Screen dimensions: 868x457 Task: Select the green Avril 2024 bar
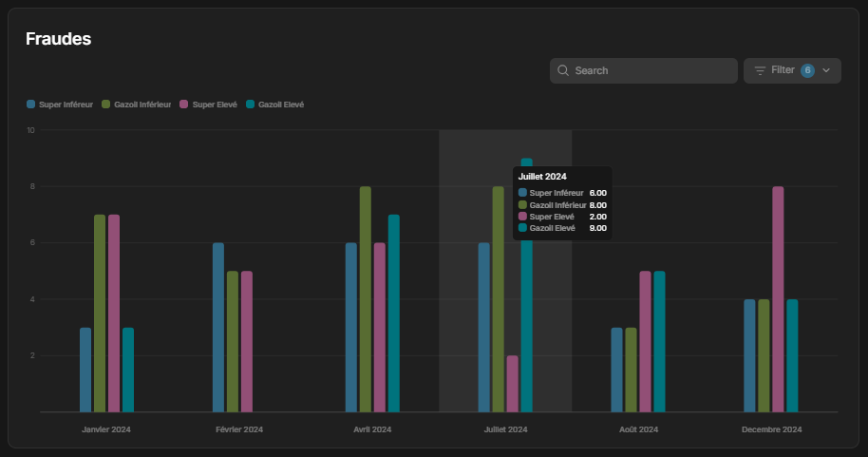(x=366, y=299)
